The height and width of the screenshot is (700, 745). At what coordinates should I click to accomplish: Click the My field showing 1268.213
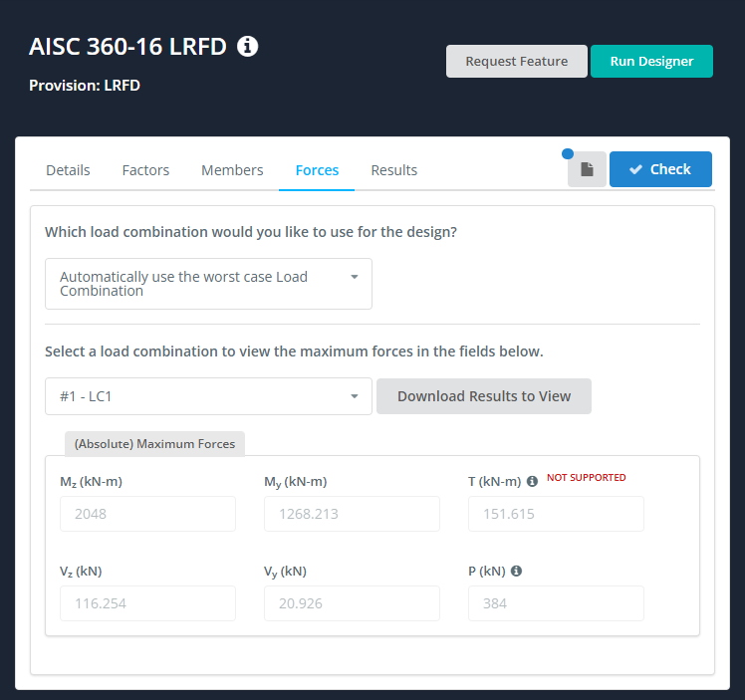tap(352, 514)
